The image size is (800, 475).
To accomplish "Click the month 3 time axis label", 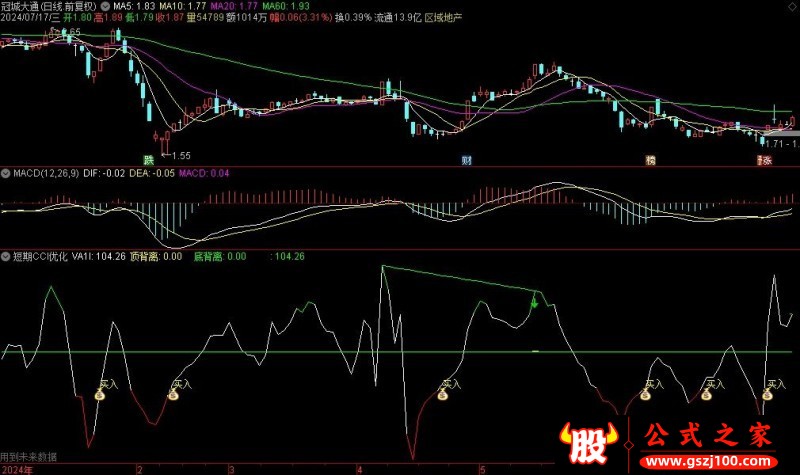I will 231,470.
